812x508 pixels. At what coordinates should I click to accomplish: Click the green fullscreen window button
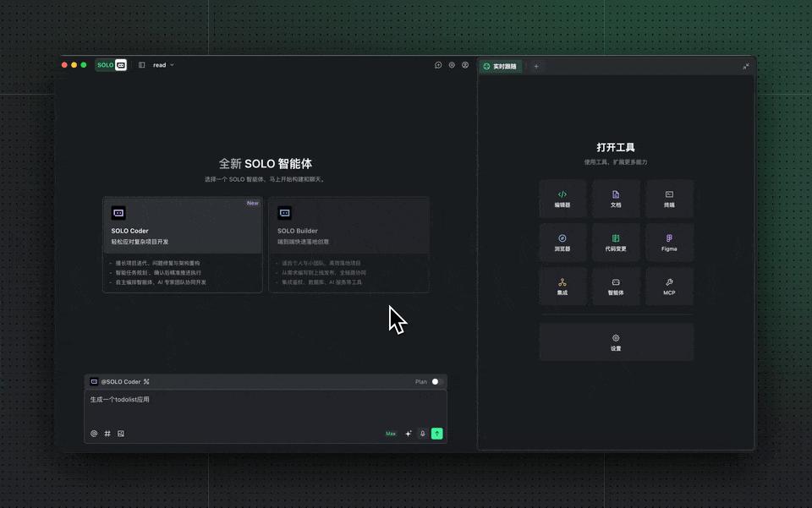[84, 65]
